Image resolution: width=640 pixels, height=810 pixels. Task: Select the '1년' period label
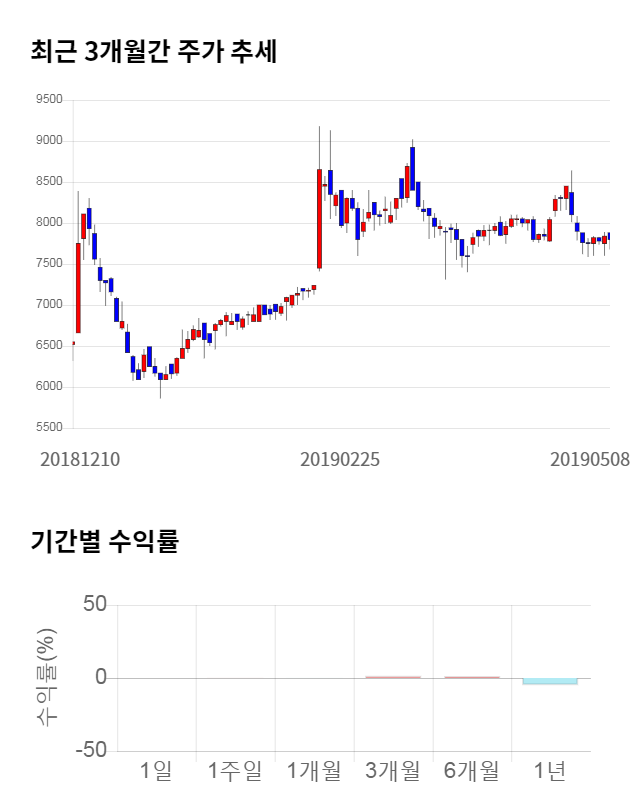[x=550, y=770]
